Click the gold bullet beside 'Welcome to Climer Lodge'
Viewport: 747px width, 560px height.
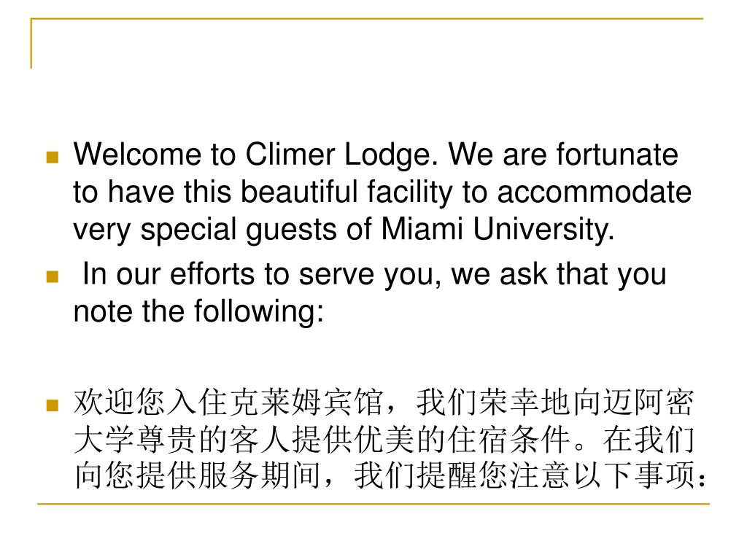click(x=53, y=157)
